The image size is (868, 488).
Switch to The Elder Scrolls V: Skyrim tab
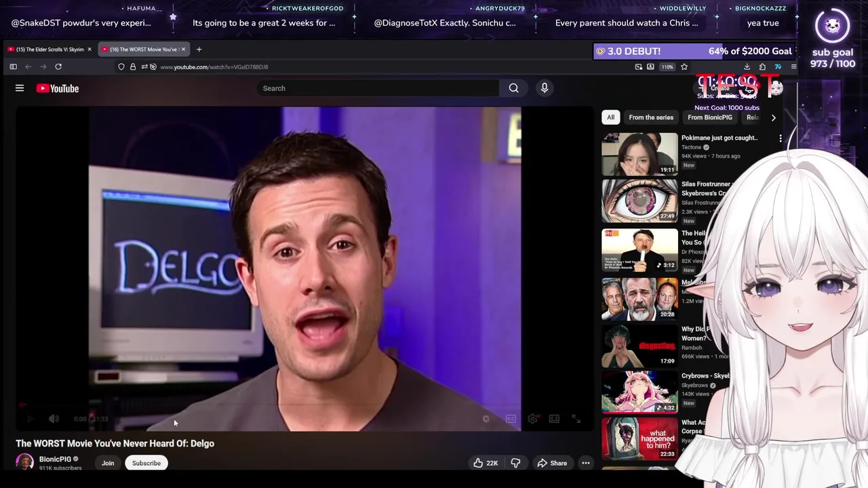tap(49, 49)
